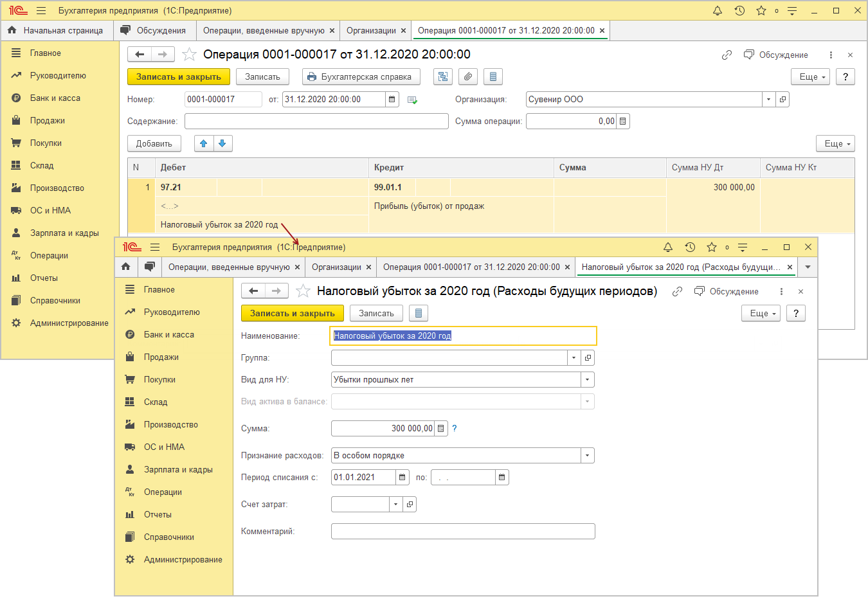The image size is (868, 601).
Task: Click Бухгалтерская справка button
Action: click(361, 77)
